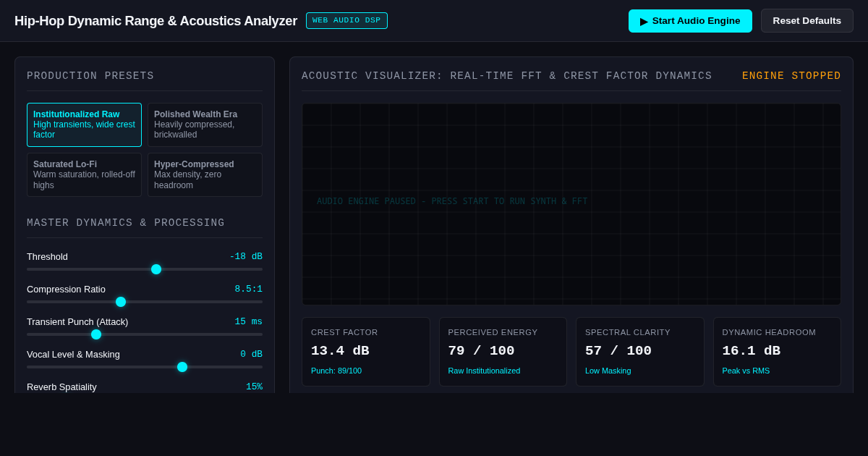The image size is (868, 456).
Task: Reset all settings with Reset Defaults
Action: (807, 21)
